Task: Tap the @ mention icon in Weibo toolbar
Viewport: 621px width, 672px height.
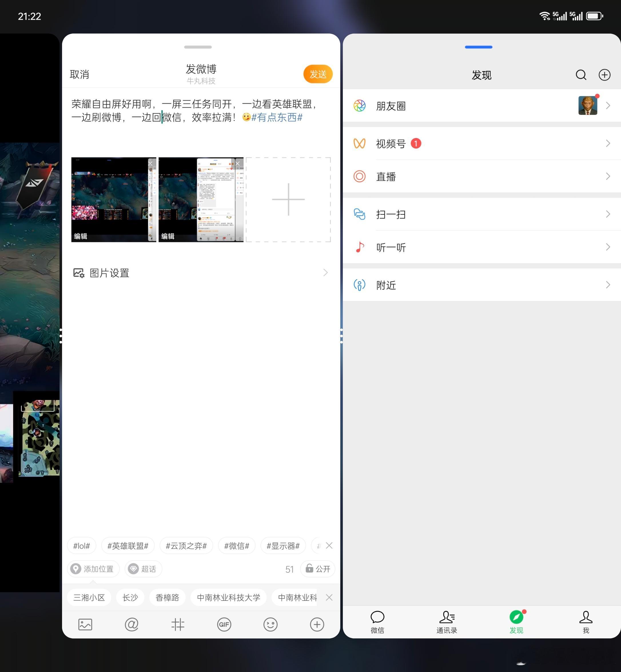Action: (x=132, y=624)
